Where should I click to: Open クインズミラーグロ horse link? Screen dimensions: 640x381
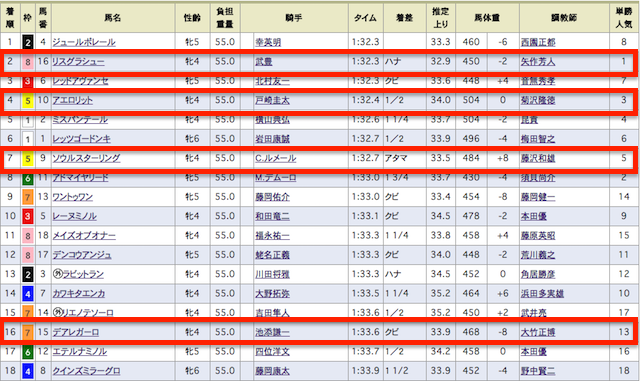pyautogui.click(x=86, y=371)
